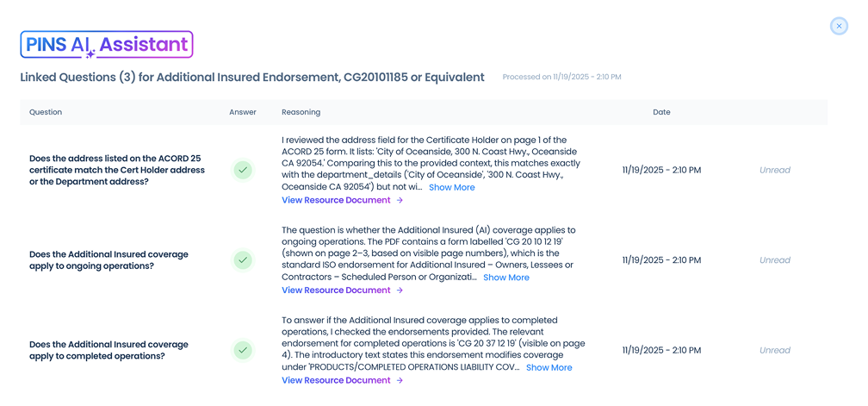Select the completed operations question text
The image size is (868, 406).
coord(108,350)
